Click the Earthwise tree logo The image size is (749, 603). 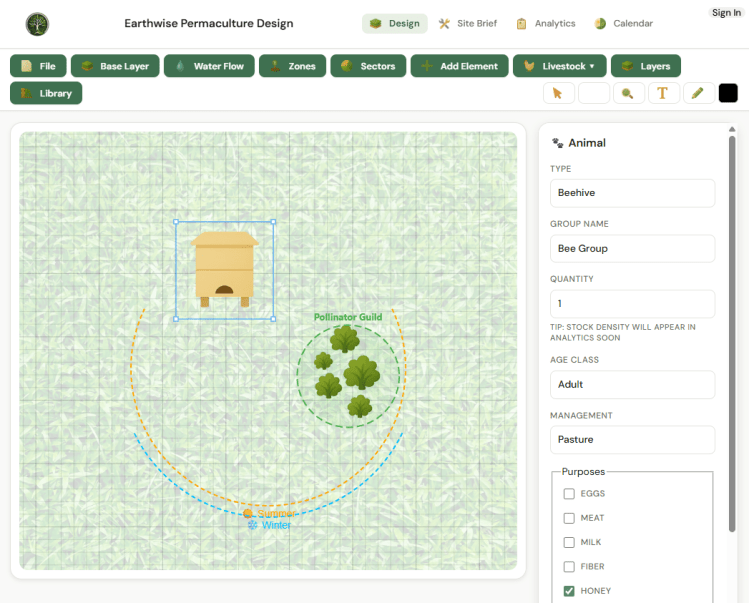point(37,23)
